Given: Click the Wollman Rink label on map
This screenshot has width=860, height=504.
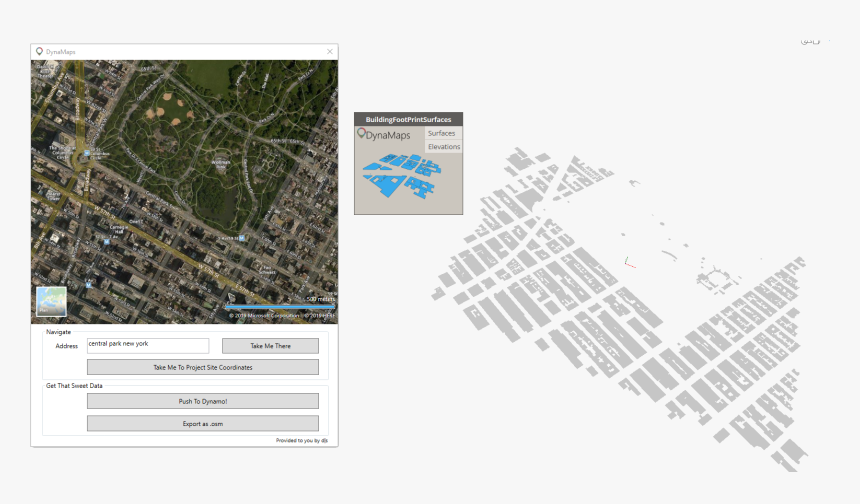Looking at the screenshot, I should pyautogui.click(x=221, y=162).
